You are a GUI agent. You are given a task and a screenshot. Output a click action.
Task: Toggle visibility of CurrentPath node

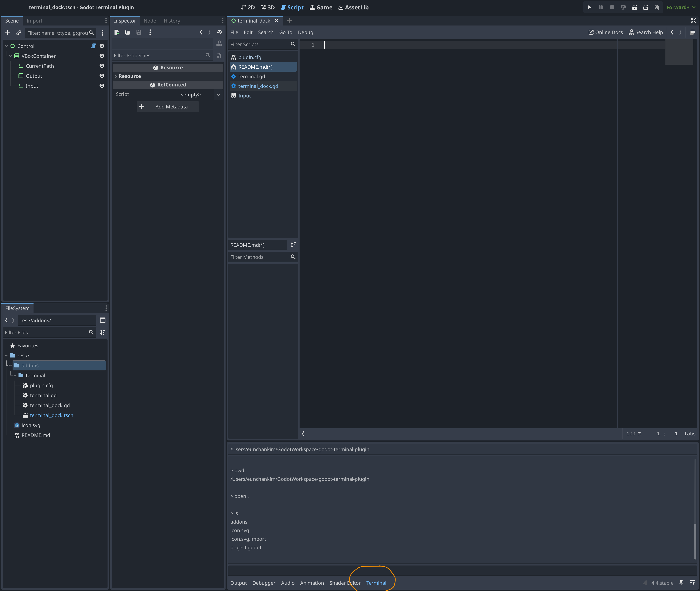click(102, 66)
